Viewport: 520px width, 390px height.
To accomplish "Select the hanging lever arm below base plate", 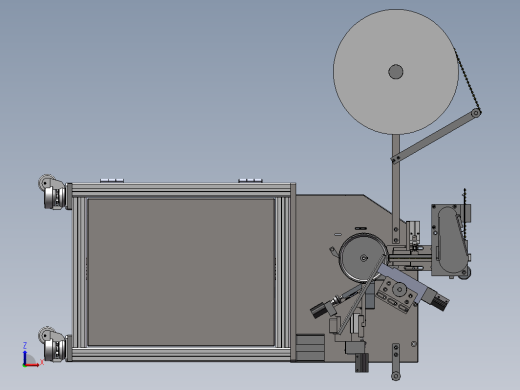I will [396, 362].
